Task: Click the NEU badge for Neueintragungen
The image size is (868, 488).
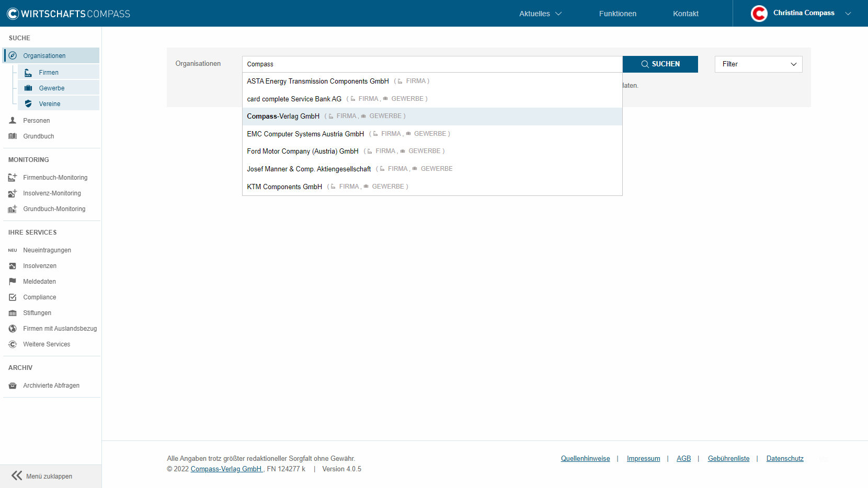Action: [x=13, y=250]
